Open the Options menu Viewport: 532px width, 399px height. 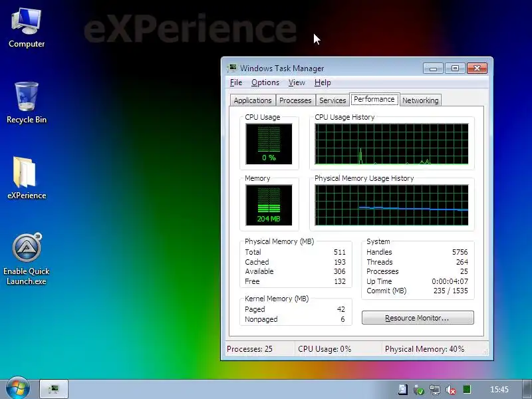[265, 82]
